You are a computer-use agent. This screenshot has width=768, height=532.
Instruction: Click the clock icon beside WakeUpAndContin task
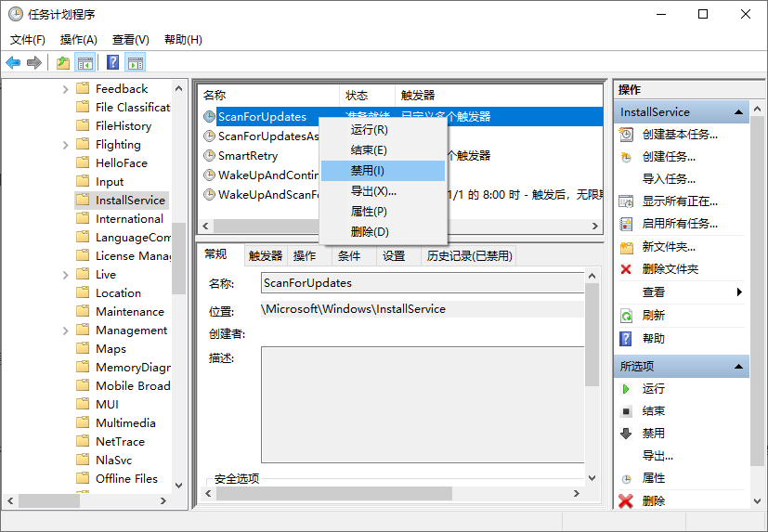[x=209, y=175]
